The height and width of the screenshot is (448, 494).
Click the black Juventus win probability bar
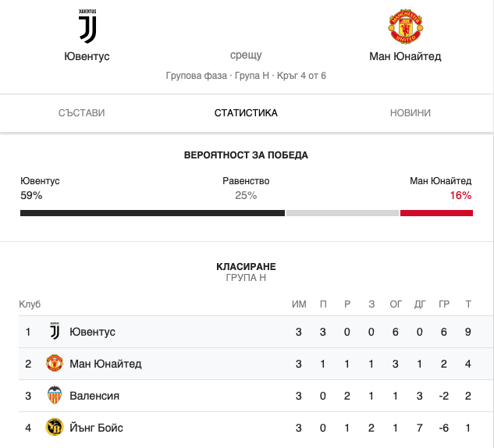pyautogui.click(x=152, y=213)
